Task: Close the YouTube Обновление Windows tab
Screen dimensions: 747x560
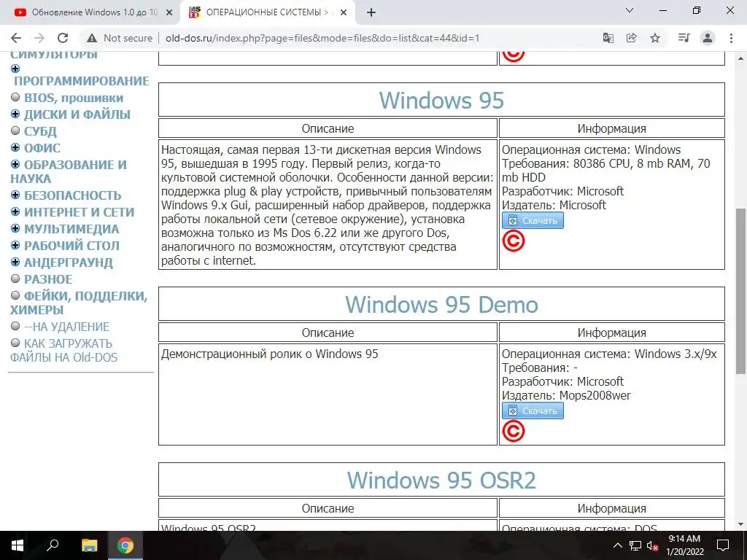Action: coord(169,13)
